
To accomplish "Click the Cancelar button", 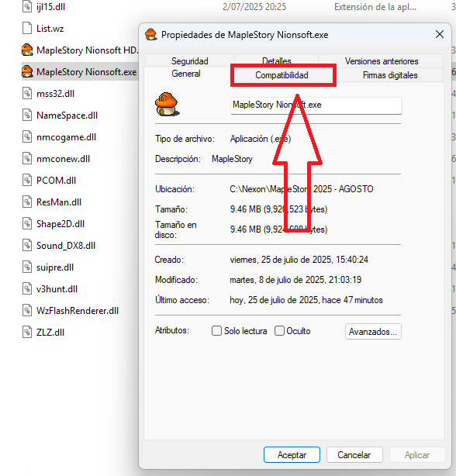I will coord(354,455).
